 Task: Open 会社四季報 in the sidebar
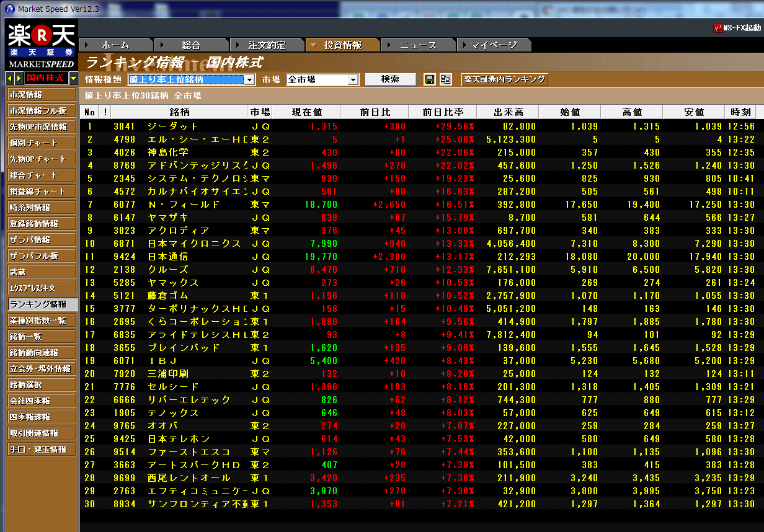tap(42, 401)
